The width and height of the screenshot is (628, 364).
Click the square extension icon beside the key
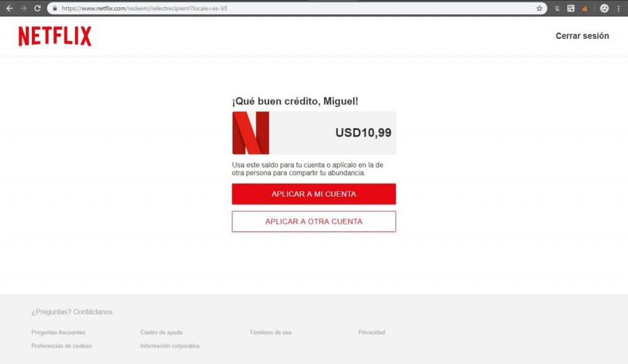click(x=571, y=8)
